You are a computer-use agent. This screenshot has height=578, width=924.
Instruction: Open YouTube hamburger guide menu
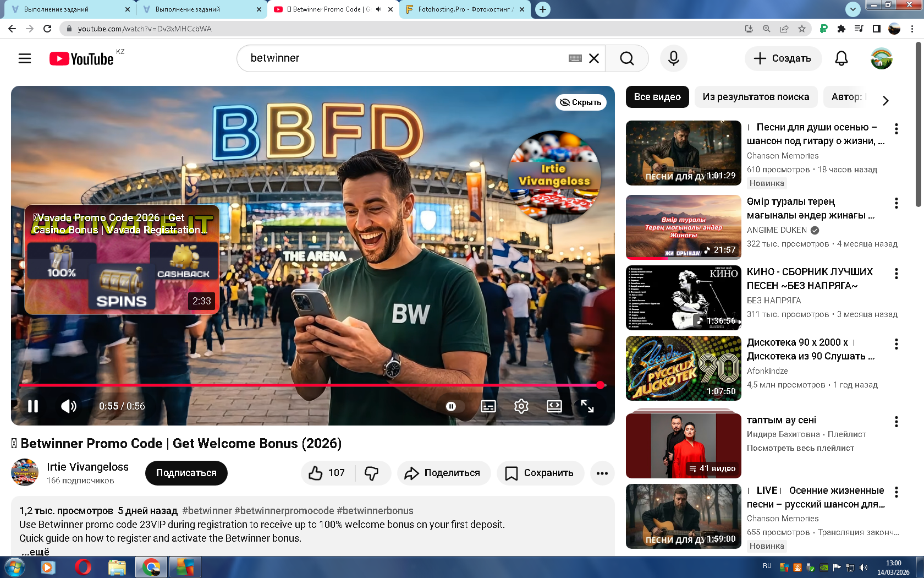25,58
